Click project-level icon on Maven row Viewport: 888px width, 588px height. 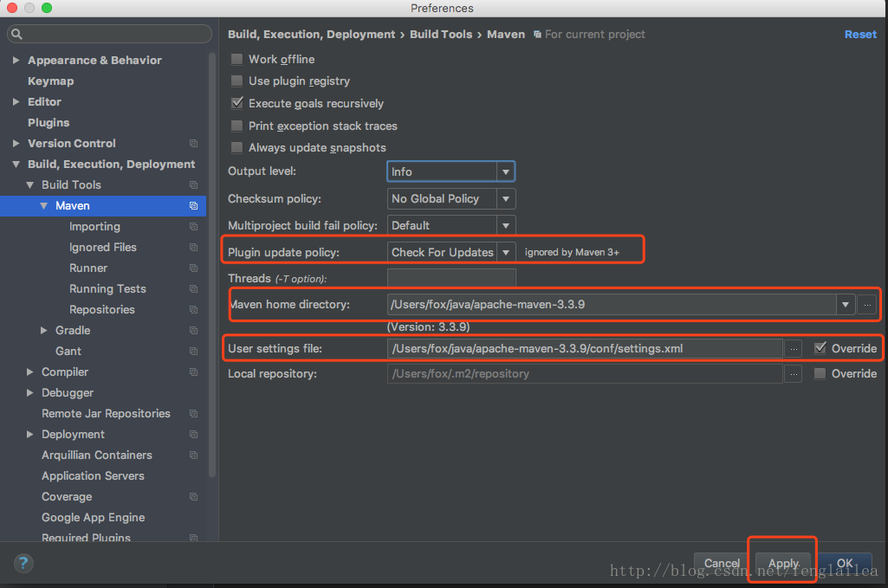(194, 205)
